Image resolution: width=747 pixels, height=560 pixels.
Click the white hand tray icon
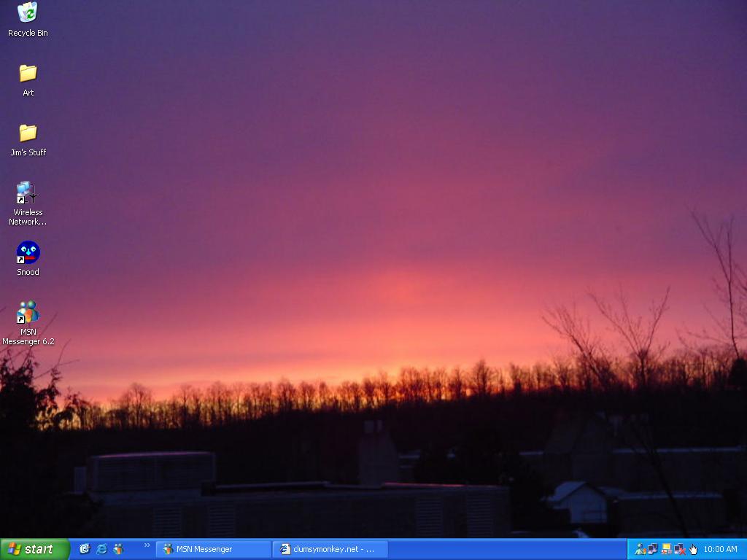pos(692,549)
